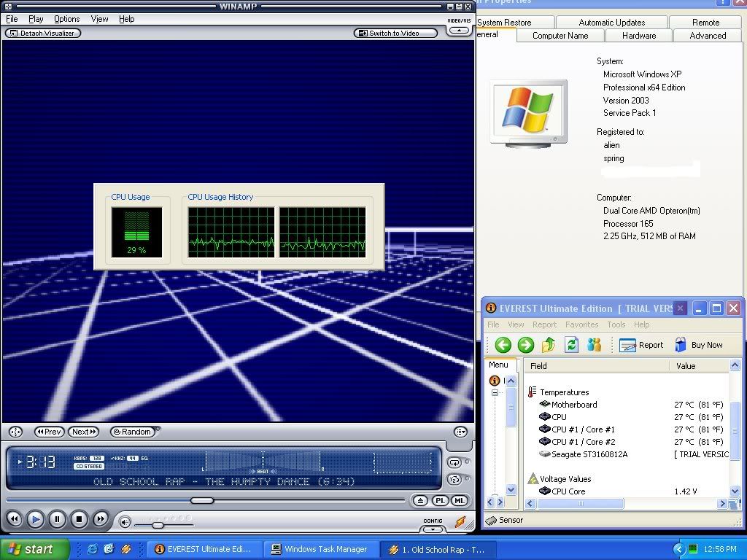The image size is (747, 560).
Task: Open the Winamp Play menu
Action: [36, 19]
